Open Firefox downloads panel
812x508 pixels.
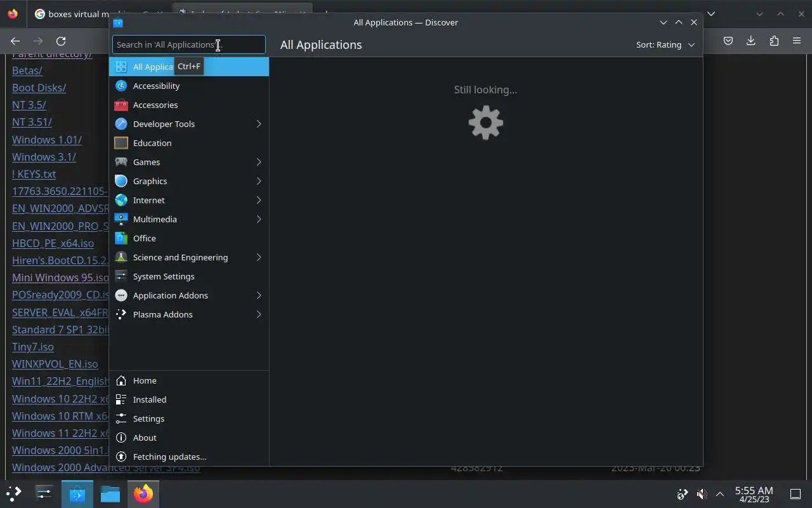tap(750, 41)
